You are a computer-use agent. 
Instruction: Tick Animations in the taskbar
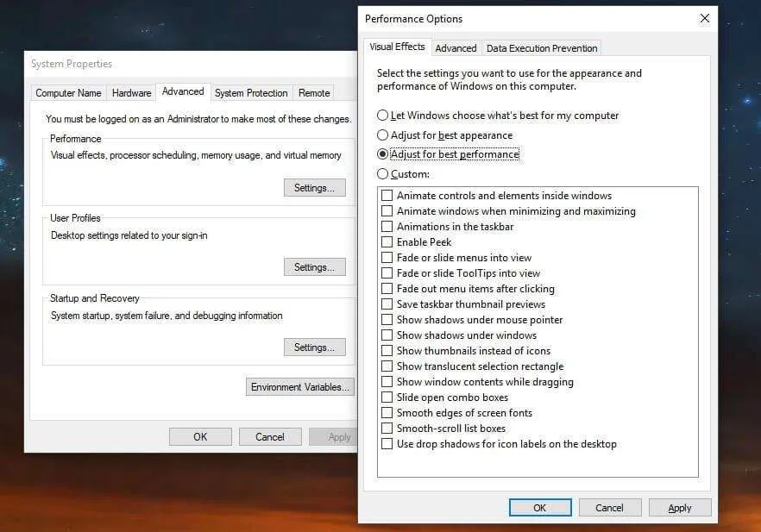click(387, 227)
